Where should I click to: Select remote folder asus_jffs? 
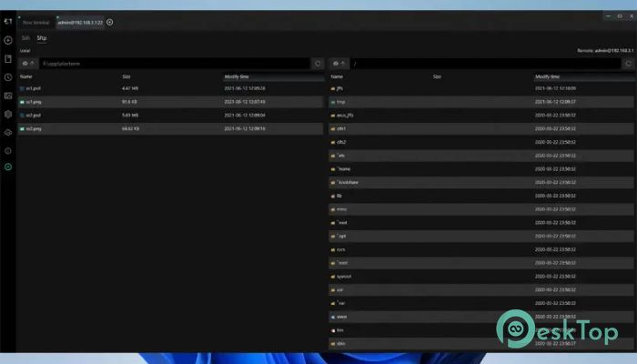pyautogui.click(x=481, y=115)
